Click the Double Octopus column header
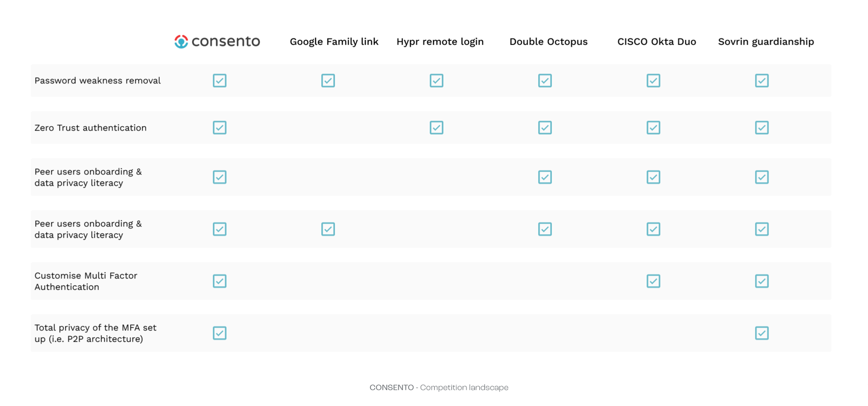This screenshot has width=868, height=406. pos(548,42)
